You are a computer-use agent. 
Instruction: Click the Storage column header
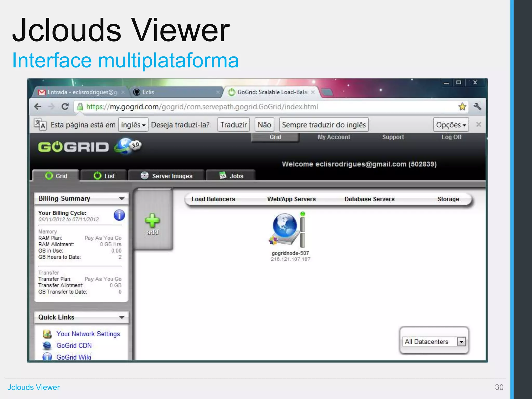[448, 199]
